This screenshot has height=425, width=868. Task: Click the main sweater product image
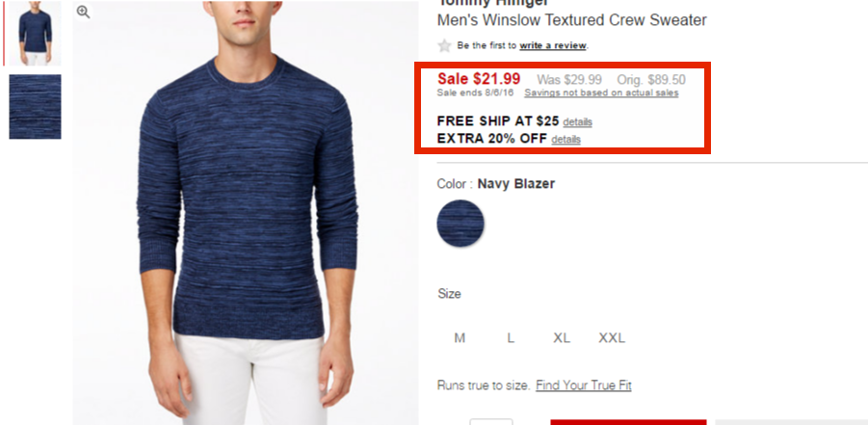(246, 213)
